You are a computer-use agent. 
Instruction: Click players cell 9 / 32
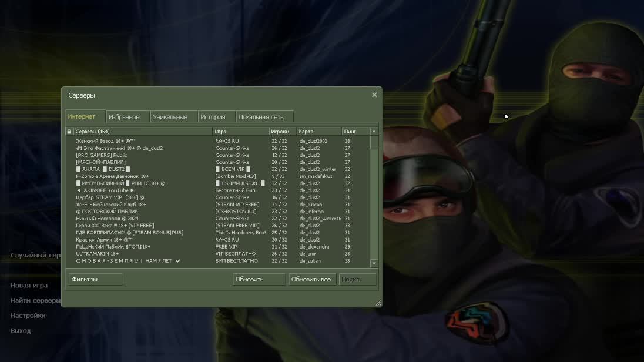pos(279,176)
